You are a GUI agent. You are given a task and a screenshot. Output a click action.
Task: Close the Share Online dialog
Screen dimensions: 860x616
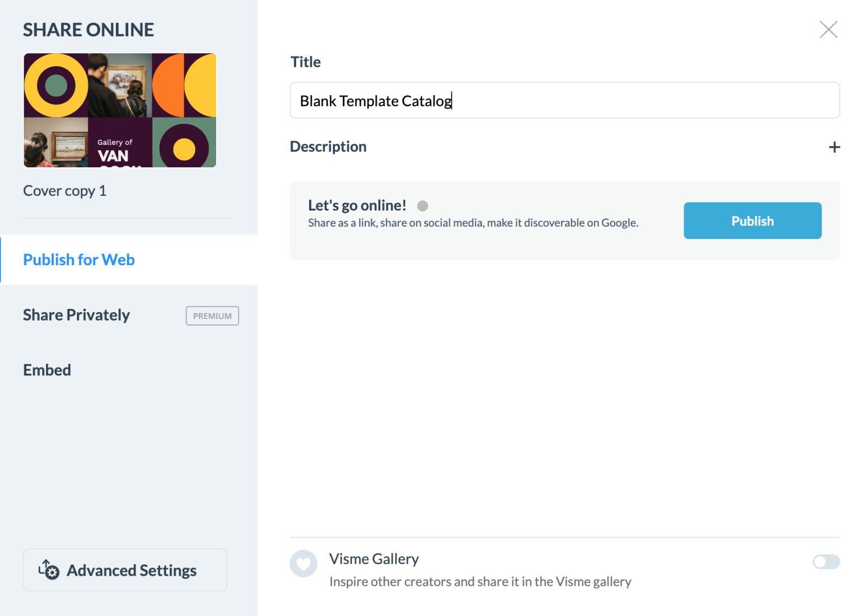tap(829, 29)
